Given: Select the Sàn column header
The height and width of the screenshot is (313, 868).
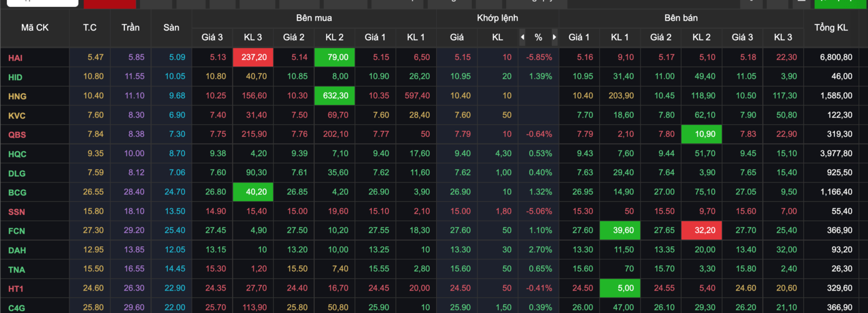Looking at the screenshot, I should click(171, 27).
